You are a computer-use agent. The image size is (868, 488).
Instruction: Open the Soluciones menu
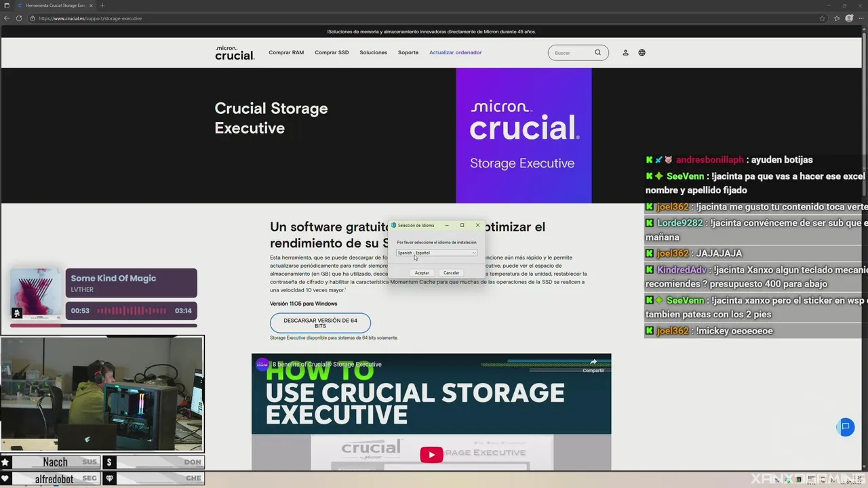point(374,52)
